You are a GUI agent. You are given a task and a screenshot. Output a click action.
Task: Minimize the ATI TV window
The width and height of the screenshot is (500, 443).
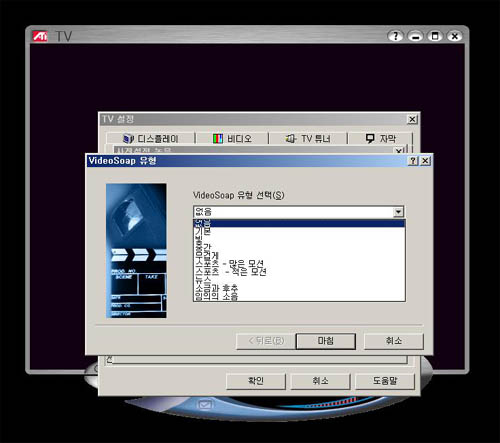(x=415, y=36)
